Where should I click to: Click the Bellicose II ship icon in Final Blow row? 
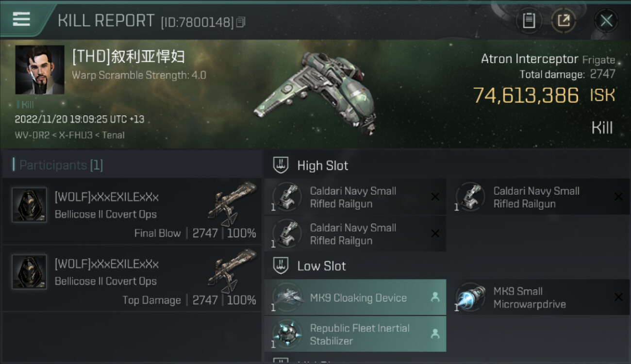click(232, 203)
